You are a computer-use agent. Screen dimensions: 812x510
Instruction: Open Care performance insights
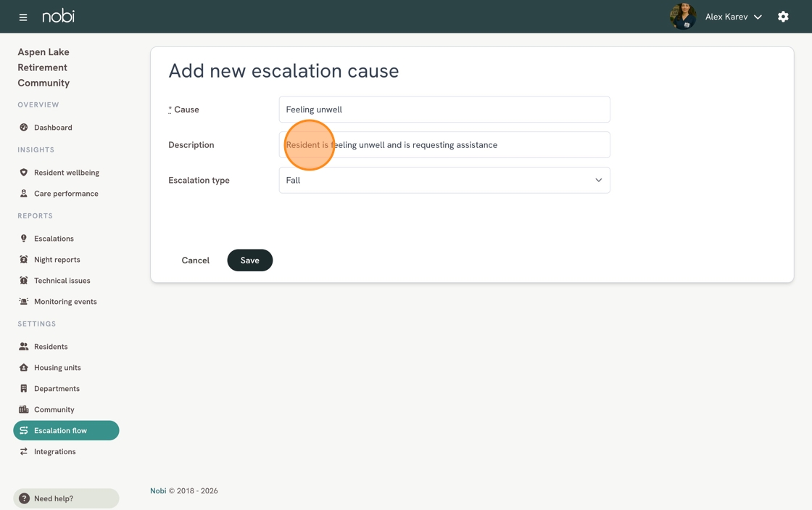click(x=66, y=193)
